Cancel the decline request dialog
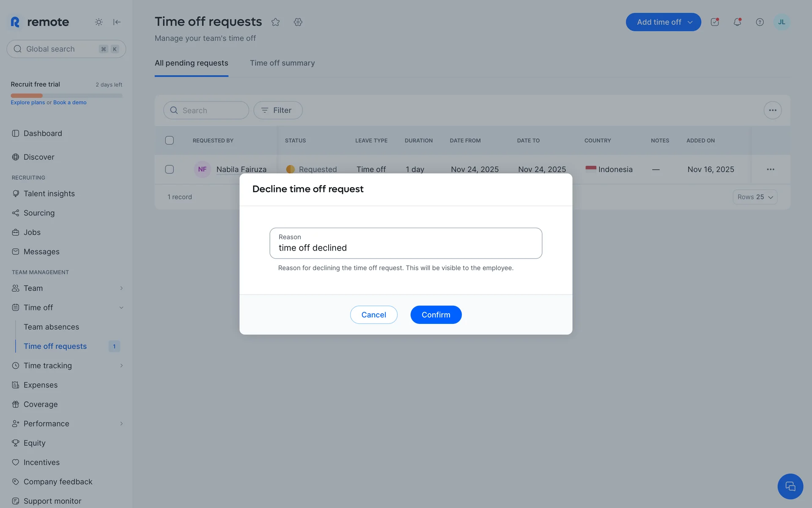The image size is (812, 508). tap(373, 315)
